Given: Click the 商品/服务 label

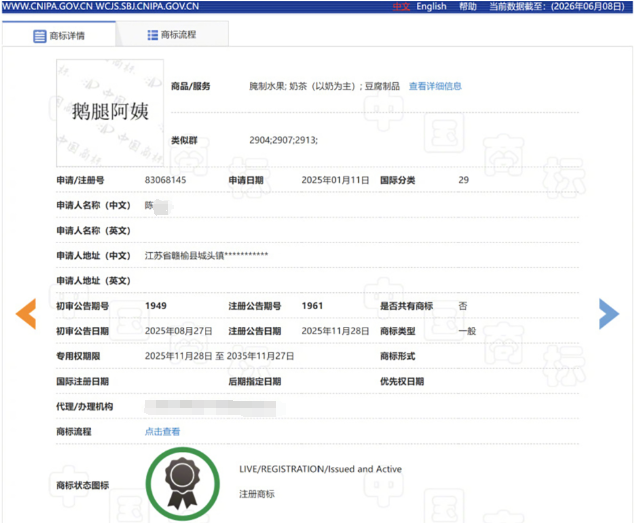Looking at the screenshot, I should 191,86.
